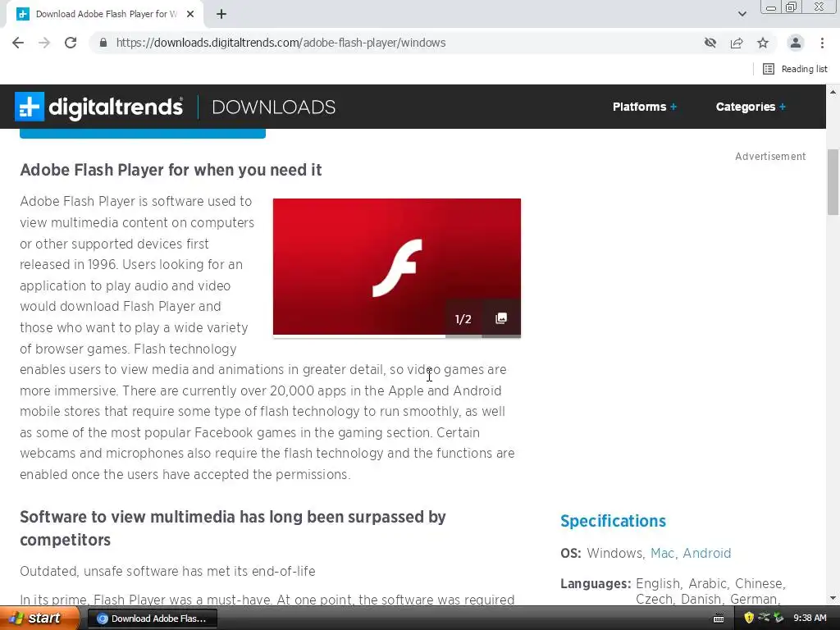
Task: Open the Flash Player screenshot image
Action: (396, 267)
